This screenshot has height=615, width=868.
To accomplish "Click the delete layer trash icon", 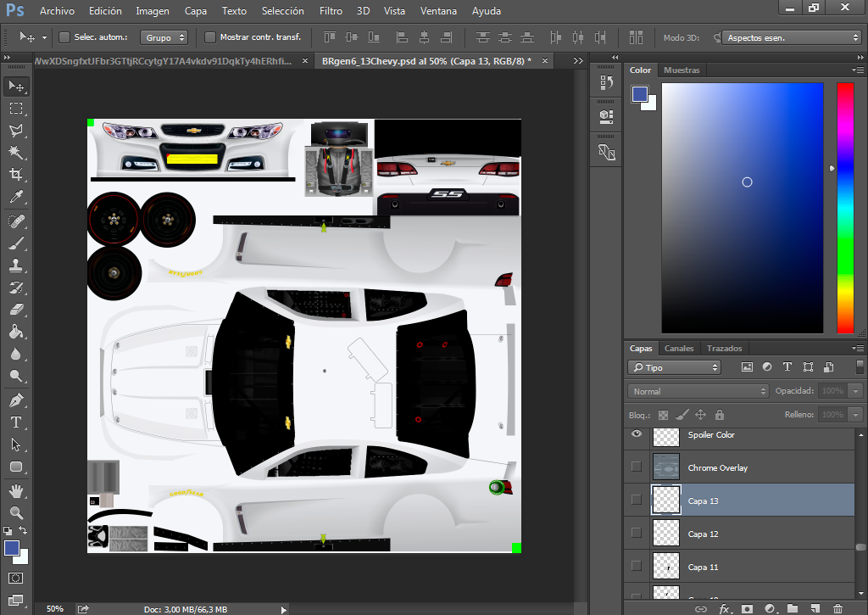I will tap(837, 608).
